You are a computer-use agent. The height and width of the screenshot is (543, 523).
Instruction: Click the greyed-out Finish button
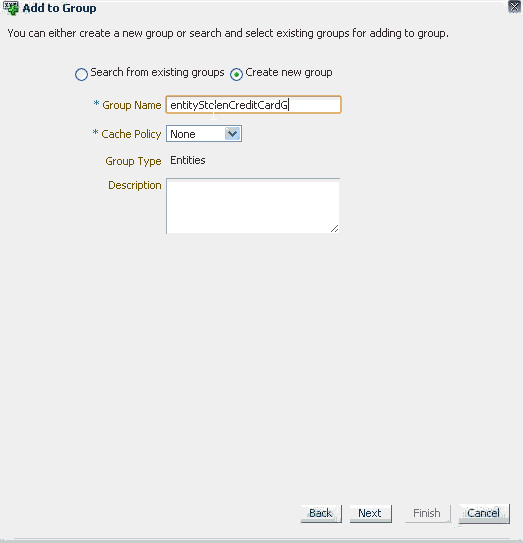(x=427, y=513)
